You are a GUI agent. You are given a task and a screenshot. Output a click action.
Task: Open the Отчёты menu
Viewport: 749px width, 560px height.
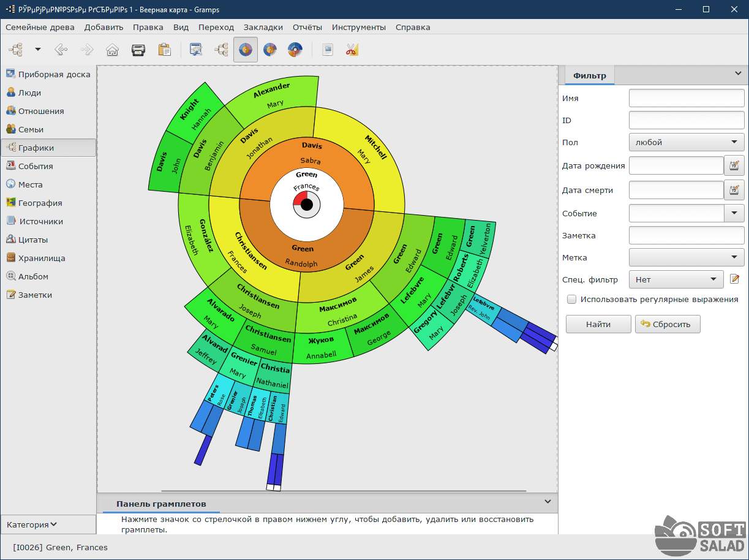[x=307, y=27]
